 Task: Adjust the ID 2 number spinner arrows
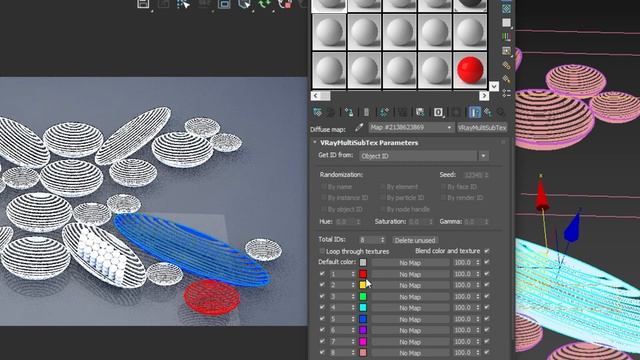[x=353, y=285]
